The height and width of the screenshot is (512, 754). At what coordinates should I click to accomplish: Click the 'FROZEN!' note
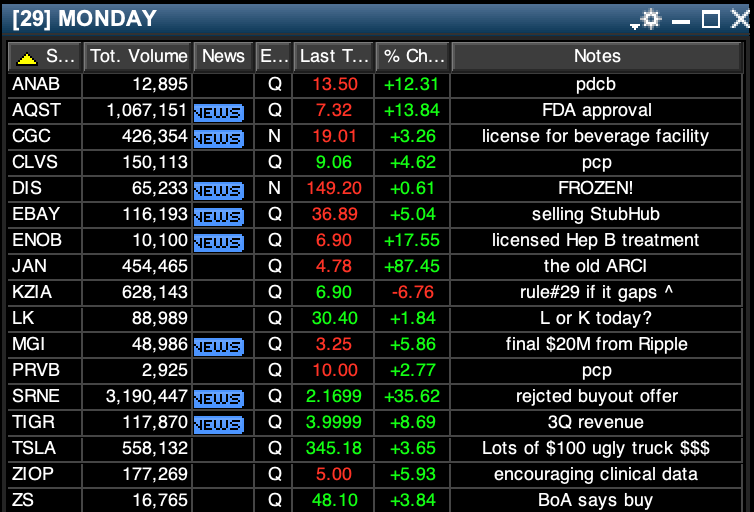point(595,188)
